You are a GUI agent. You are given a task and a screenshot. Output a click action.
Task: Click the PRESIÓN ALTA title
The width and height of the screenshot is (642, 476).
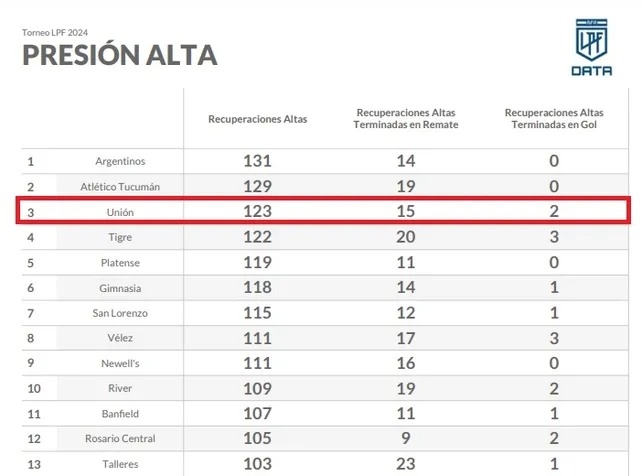click(x=119, y=55)
